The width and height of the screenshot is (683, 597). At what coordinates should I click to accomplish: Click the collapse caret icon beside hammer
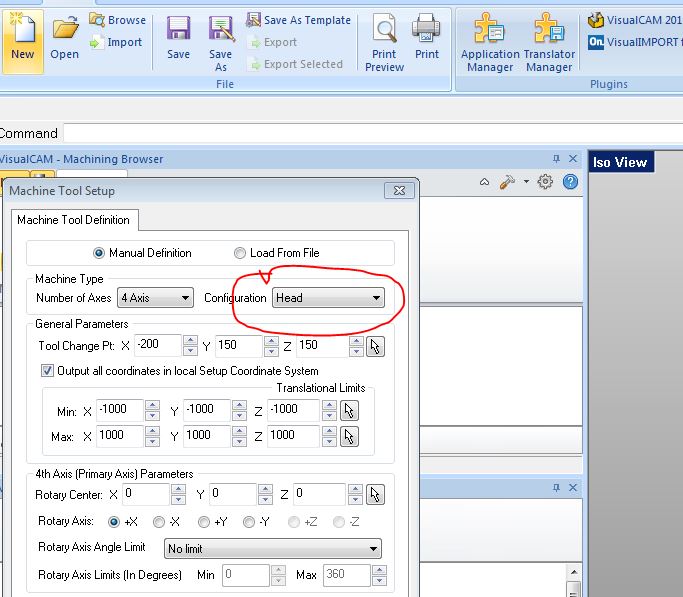pos(484,182)
